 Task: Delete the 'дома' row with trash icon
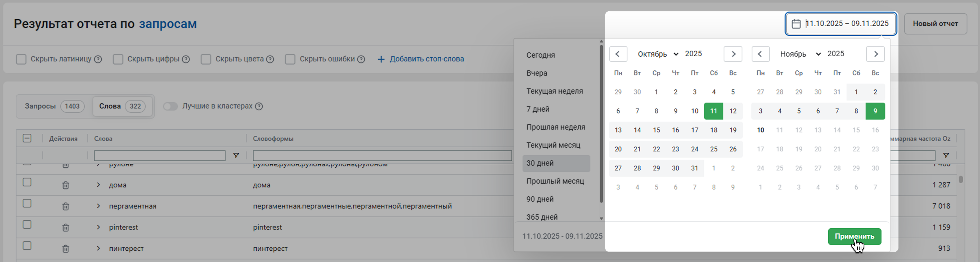65,185
